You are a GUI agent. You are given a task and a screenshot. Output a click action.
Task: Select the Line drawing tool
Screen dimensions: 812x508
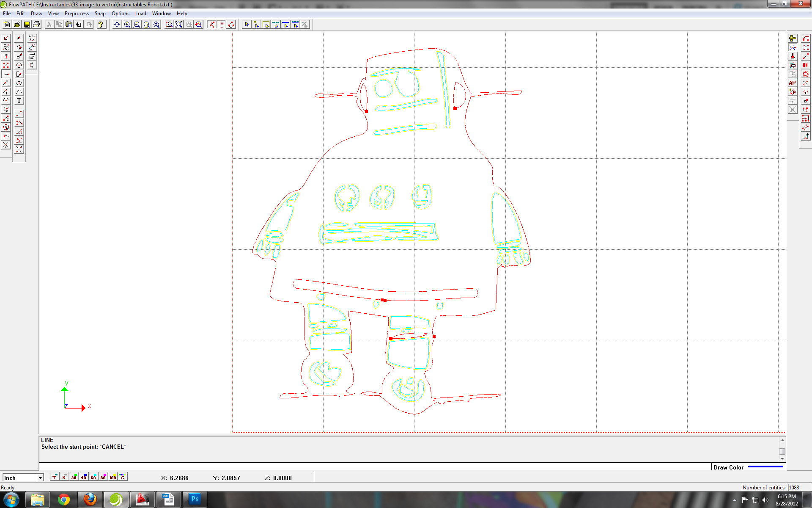click(19, 113)
